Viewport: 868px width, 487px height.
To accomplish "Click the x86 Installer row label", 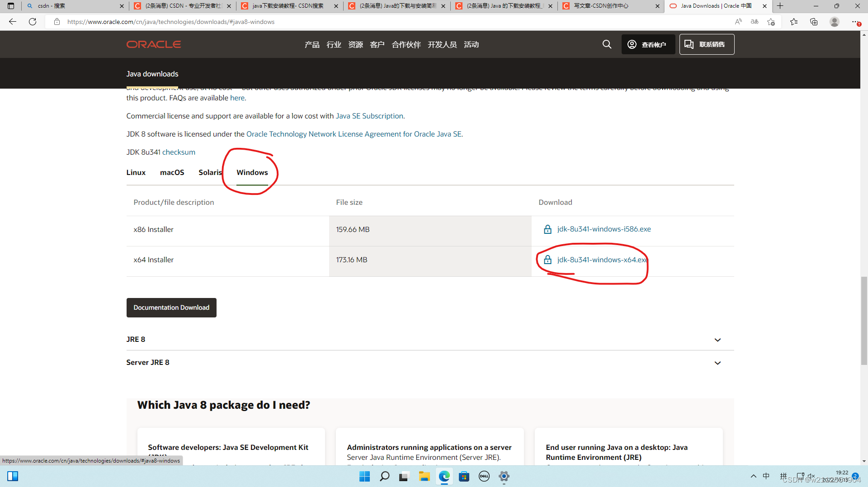I will [154, 229].
